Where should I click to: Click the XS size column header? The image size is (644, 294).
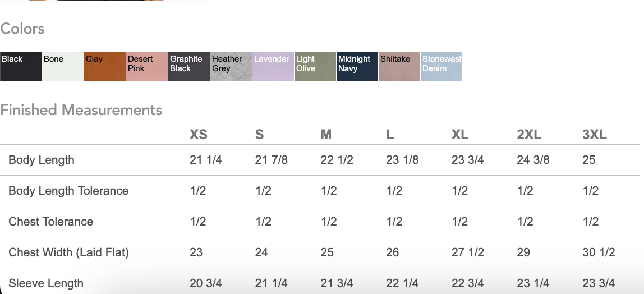tap(199, 135)
